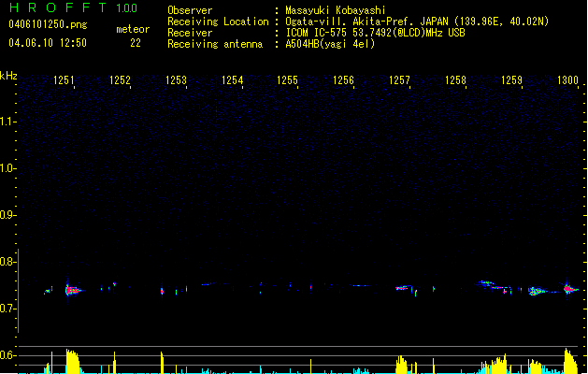Click the 1.1 kHz axis label
Image resolution: width=588 pixels, height=374 pixels.
coord(7,122)
